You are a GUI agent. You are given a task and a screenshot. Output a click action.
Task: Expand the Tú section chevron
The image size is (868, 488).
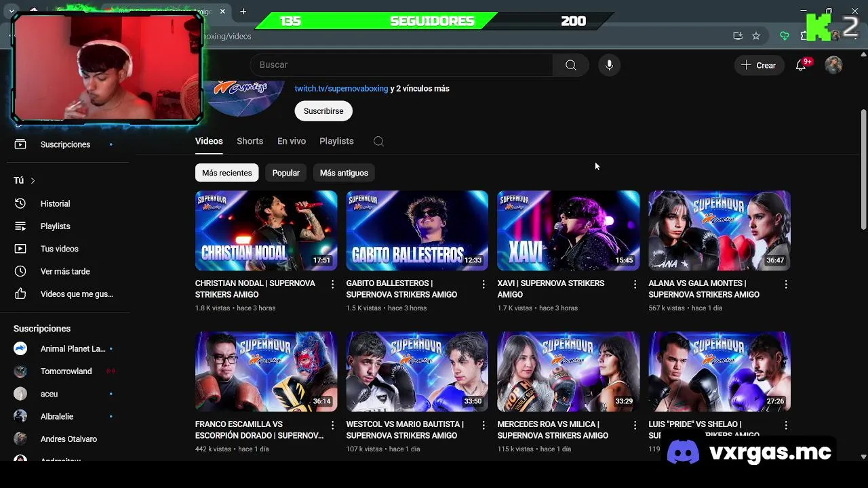(x=33, y=180)
